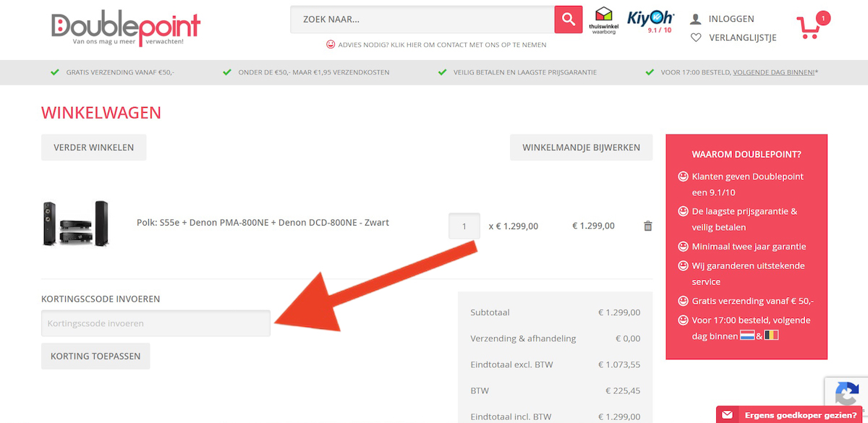
Task: Click Onder de €50 verzendkosten text
Action: 314,72
